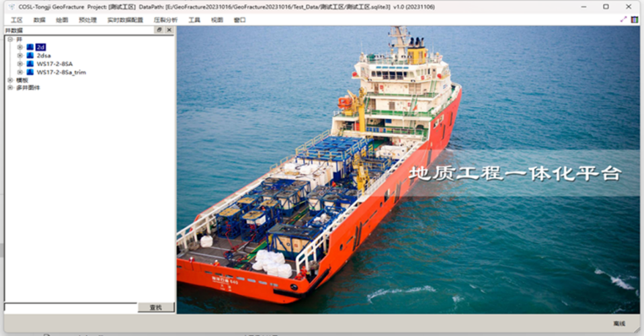644x336 pixels.
Task: Click the search input field beside 查找
Action: coord(71,307)
